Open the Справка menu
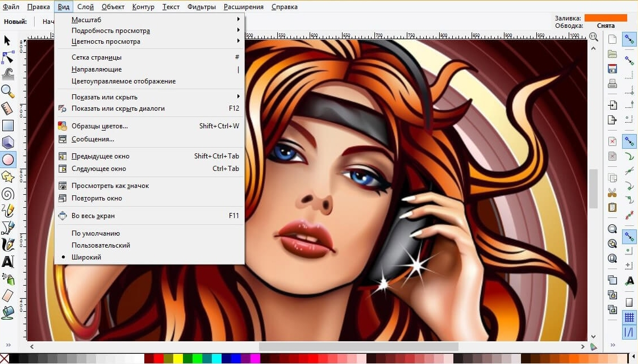This screenshot has width=638, height=364. 285,7
